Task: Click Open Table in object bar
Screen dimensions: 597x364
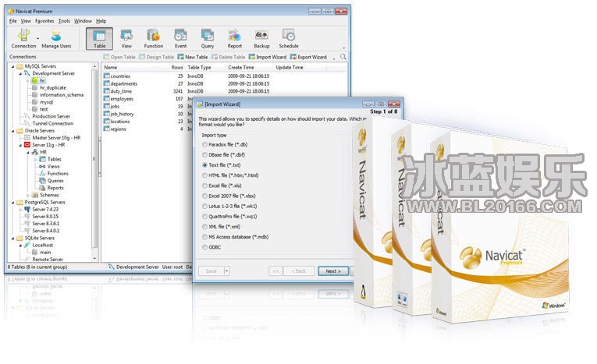Action: (x=119, y=57)
